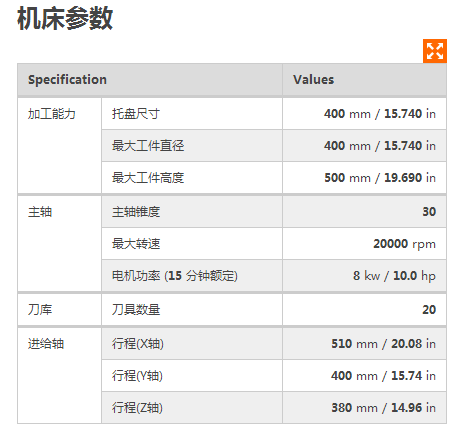Click the 380 mm / 14.96 in value
The image size is (464, 438).
click(383, 408)
